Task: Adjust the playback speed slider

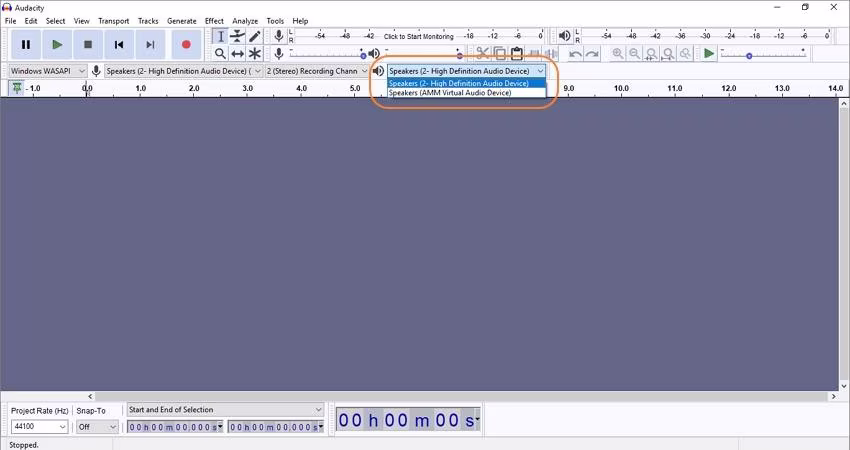Action: tap(763, 54)
